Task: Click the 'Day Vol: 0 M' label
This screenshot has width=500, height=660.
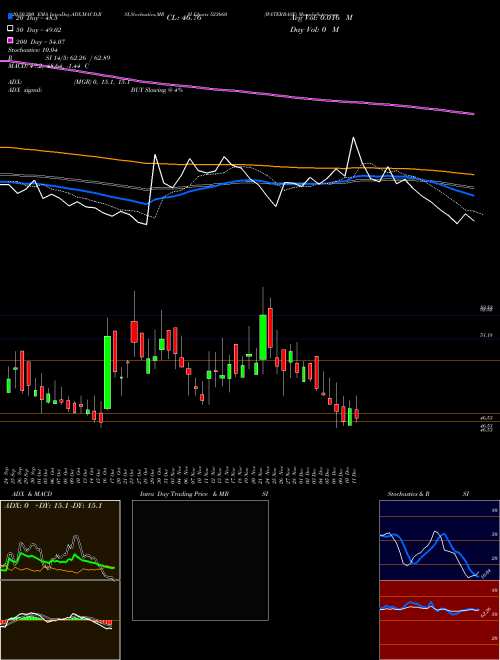Action: point(314,29)
